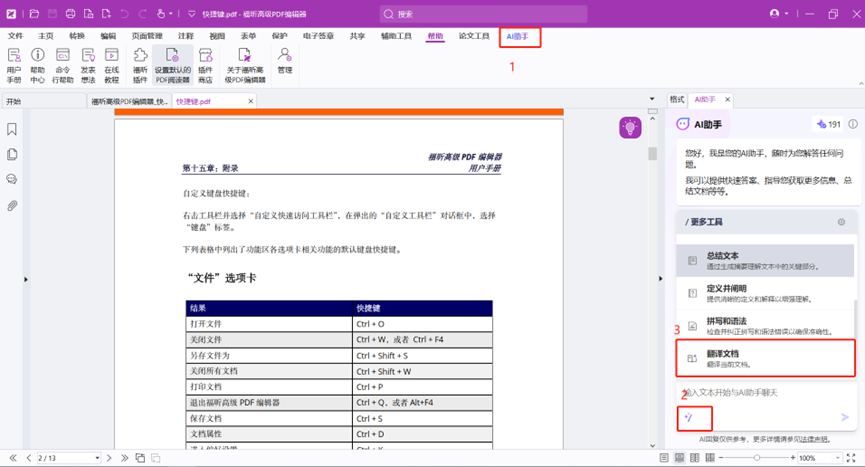The image size is (865, 467).
Task: Open the 文件 menu
Action: [15, 36]
